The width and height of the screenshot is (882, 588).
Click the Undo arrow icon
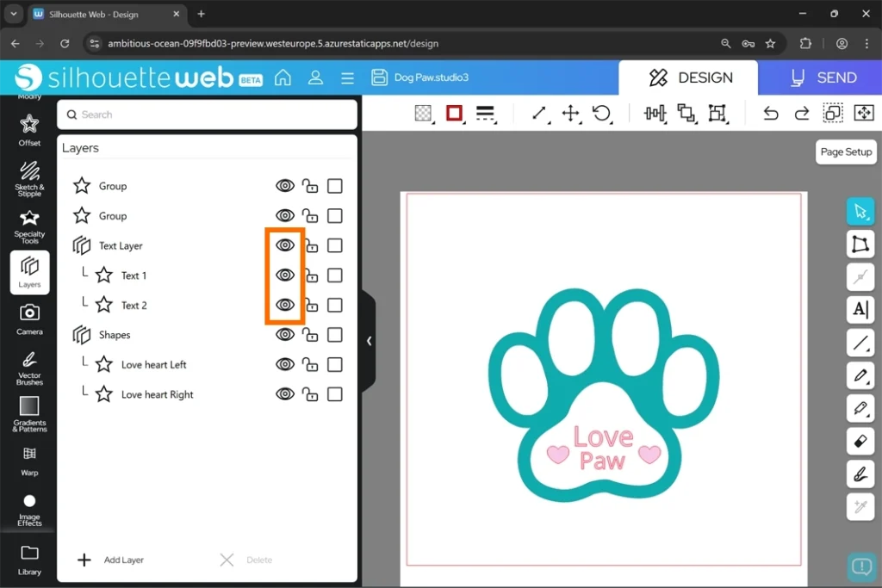coord(771,114)
